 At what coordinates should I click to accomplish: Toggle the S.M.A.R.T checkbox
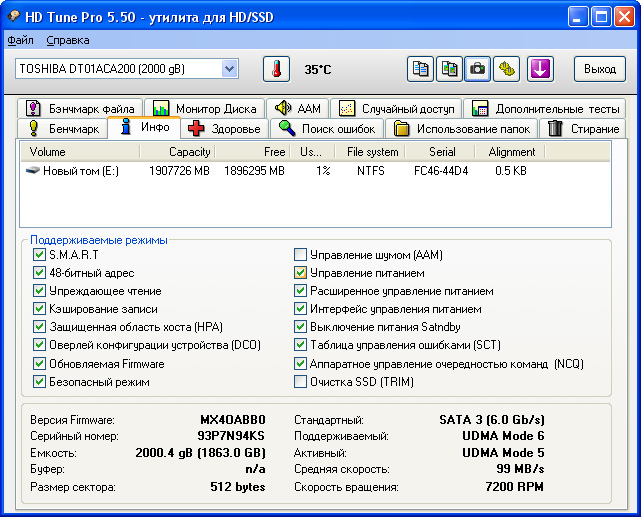(x=39, y=255)
